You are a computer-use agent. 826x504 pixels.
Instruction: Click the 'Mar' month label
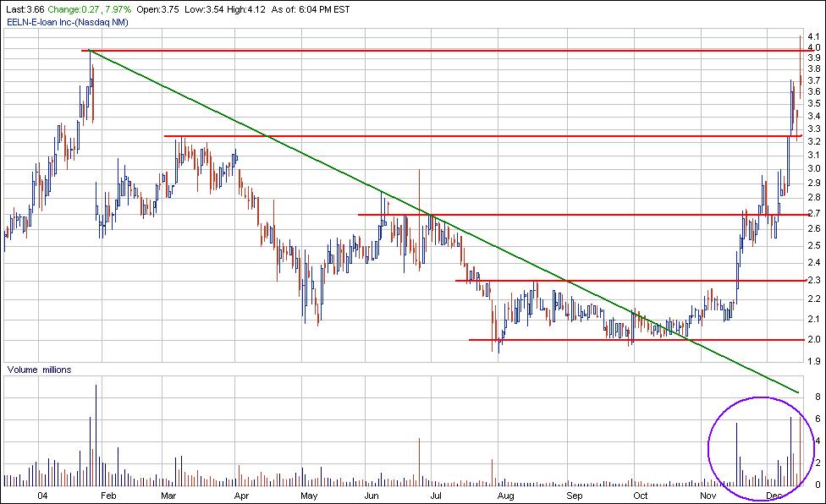click(x=168, y=496)
